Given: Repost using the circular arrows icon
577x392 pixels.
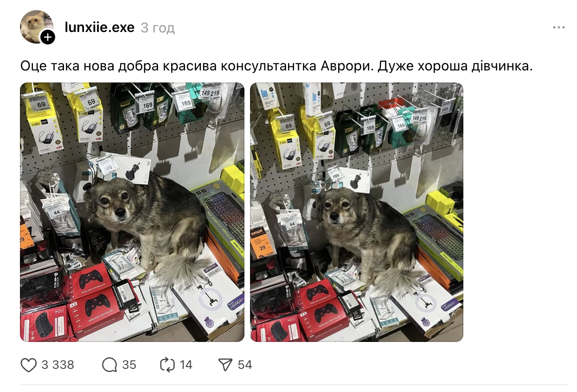Looking at the screenshot, I should click(167, 365).
